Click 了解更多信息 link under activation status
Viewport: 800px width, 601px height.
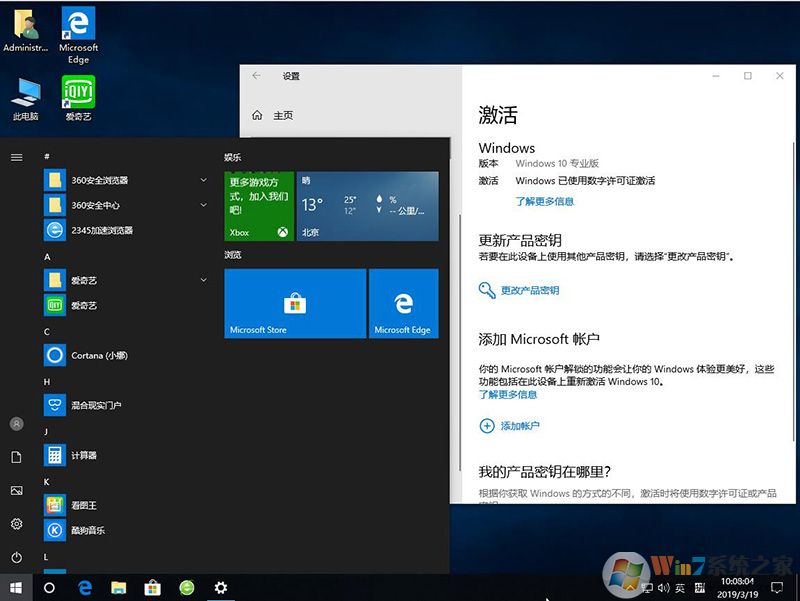pos(544,202)
